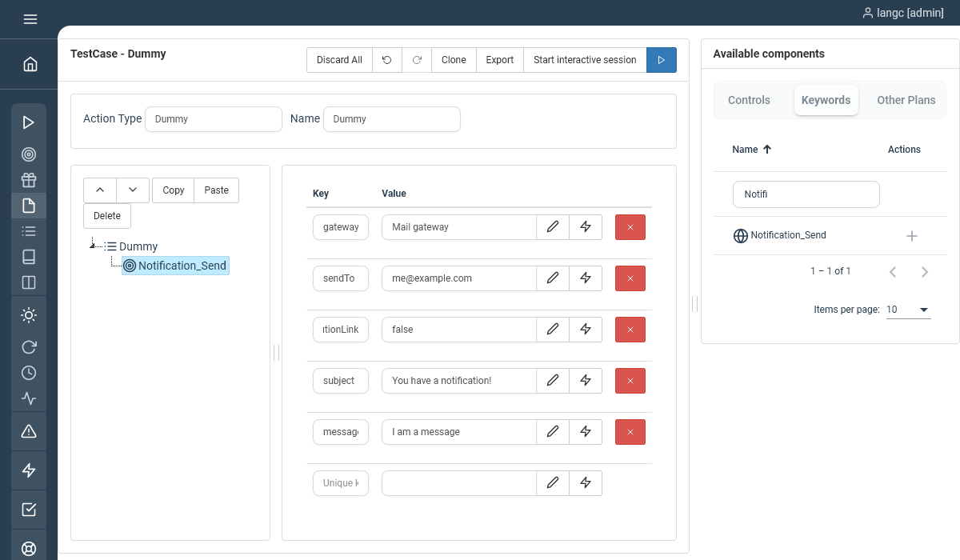
Task: Open the Other Plans tab
Action: click(906, 100)
